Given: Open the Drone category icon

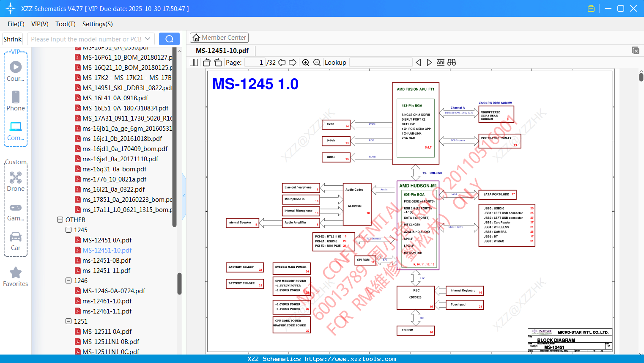Looking at the screenshot, I should (x=16, y=177).
